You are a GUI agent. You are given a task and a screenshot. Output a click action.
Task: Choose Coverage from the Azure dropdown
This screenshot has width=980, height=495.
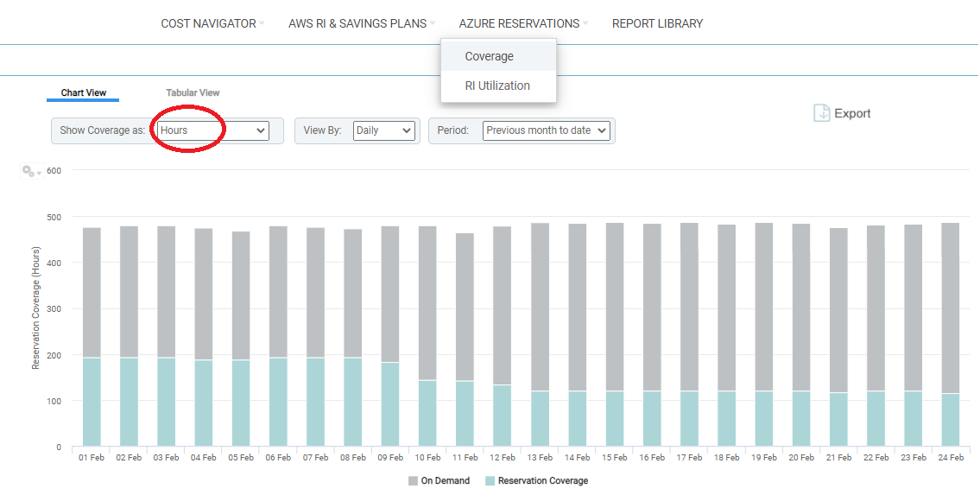[x=489, y=56]
